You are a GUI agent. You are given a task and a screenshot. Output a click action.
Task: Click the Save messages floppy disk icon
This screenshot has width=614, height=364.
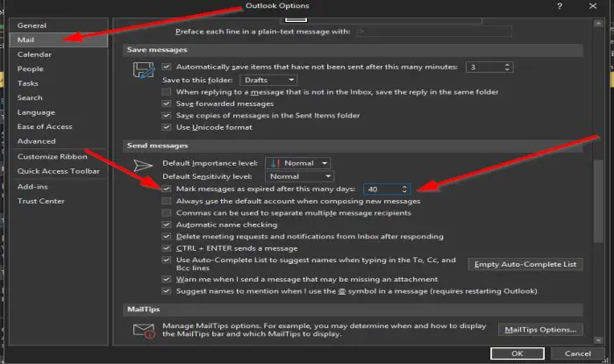pyautogui.click(x=143, y=70)
